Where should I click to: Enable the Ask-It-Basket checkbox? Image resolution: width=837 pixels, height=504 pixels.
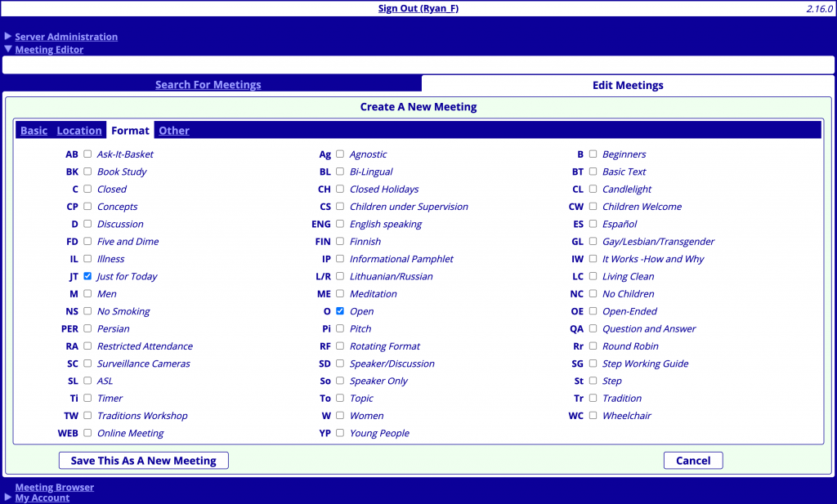click(x=87, y=154)
